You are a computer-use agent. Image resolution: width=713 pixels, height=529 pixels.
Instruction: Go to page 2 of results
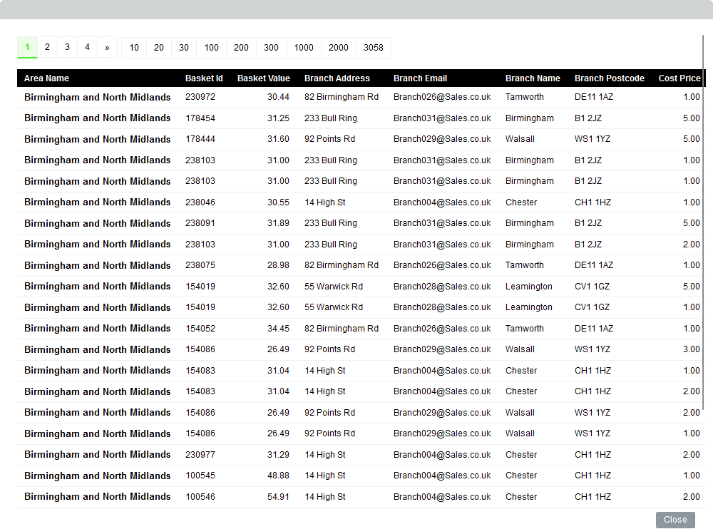pos(47,47)
